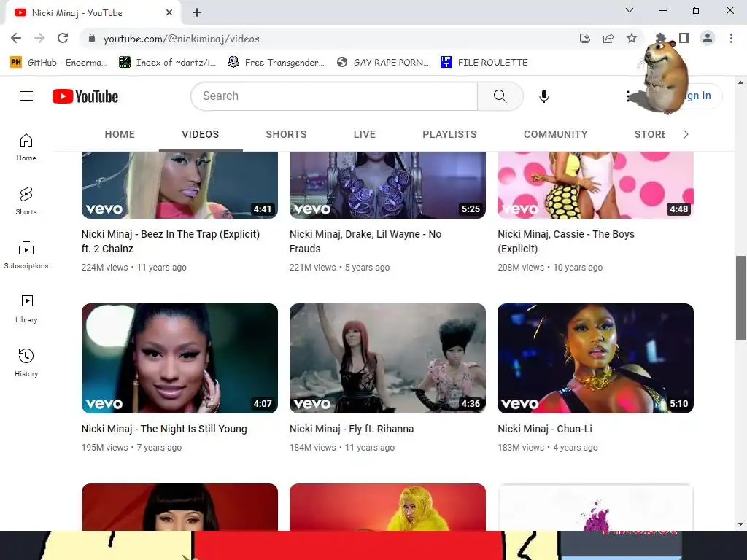The width and height of the screenshot is (747, 560).
Task: Switch to the HOME channel tab
Action: (120, 134)
